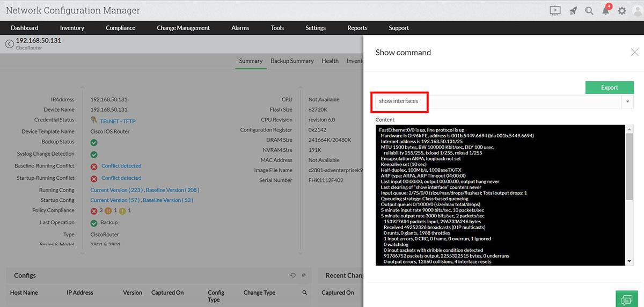Screen dimensions: 644x307
Task: Open user profile avatar
Action: (637, 11)
